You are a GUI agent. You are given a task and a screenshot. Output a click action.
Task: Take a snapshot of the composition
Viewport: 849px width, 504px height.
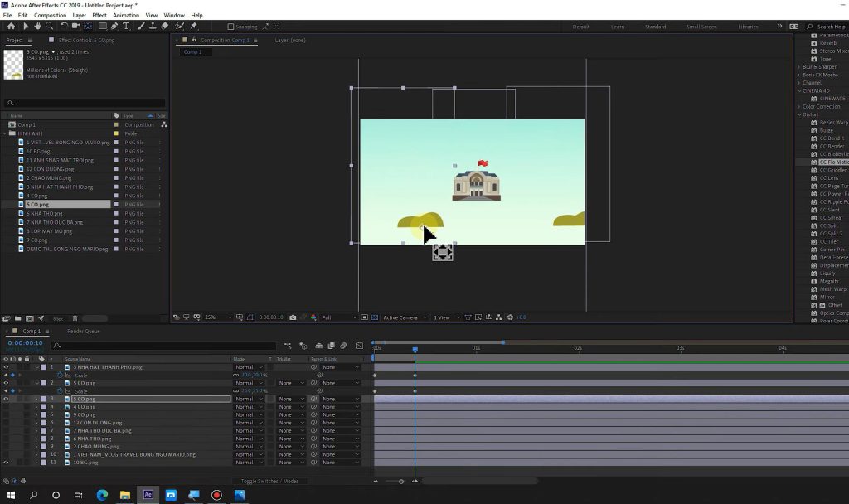click(293, 317)
